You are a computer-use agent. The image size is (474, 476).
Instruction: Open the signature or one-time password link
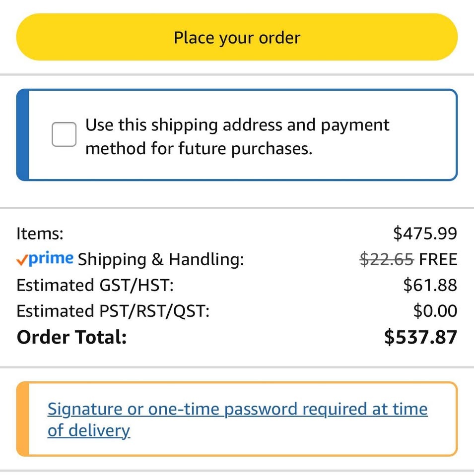click(237, 419)
